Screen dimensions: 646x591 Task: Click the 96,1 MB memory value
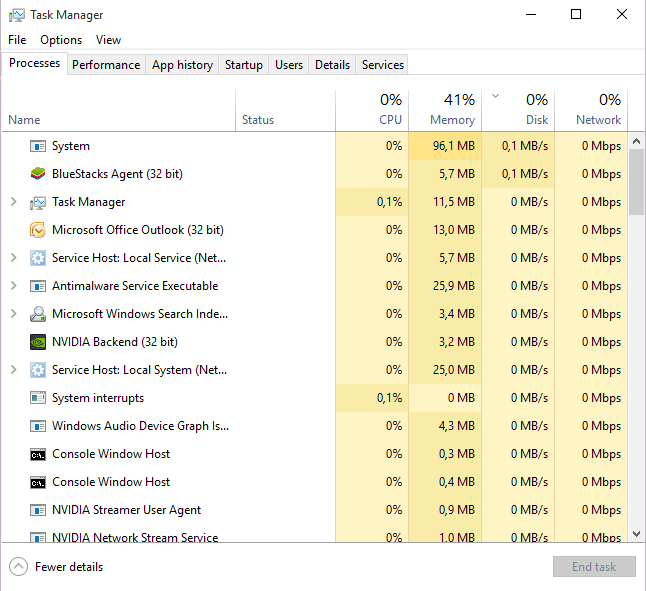454,146
